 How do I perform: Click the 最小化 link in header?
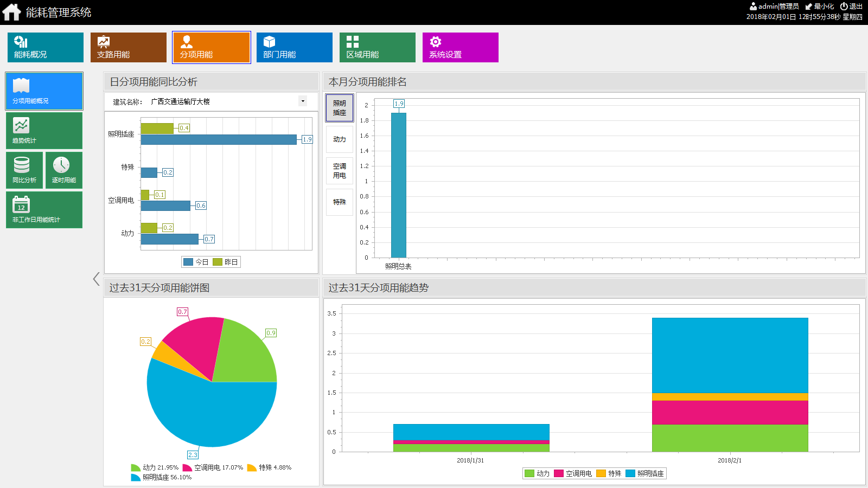point(820,7)
